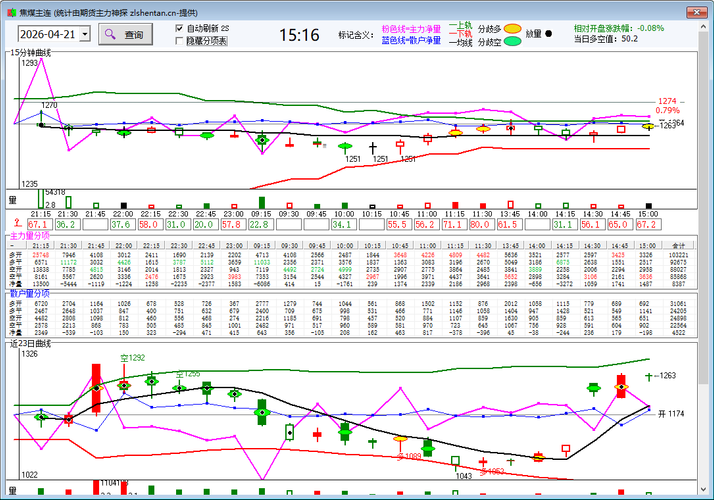Click the yellow ellipse candle marker at 11:15
The height and width of the screenshot is (500, 714).
[455, 133]
